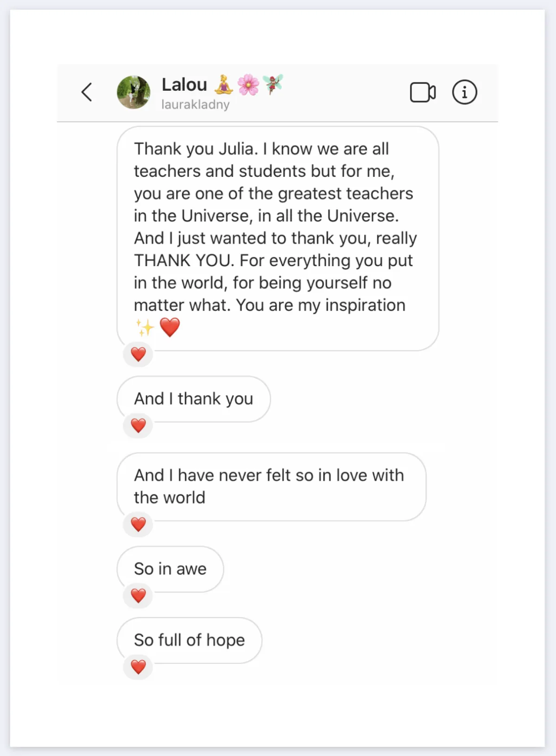Click heart reaction under the 'Thank you Julia' message
Screen dimensions: 556x756
[138, 354]
